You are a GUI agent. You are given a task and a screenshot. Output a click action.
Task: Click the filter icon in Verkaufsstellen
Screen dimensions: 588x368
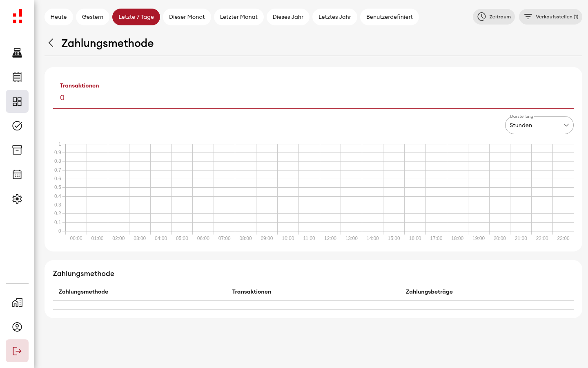[x=528, y=17]
